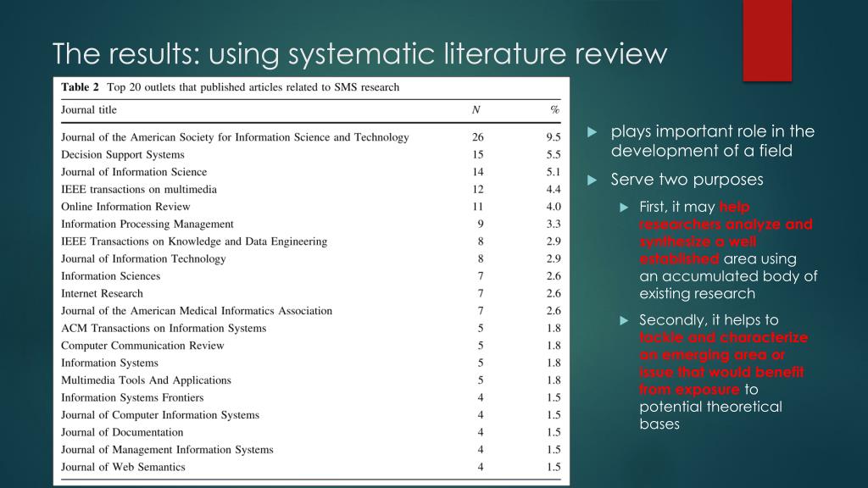Click the percentage value "4.0"

[x=554, y=207]
